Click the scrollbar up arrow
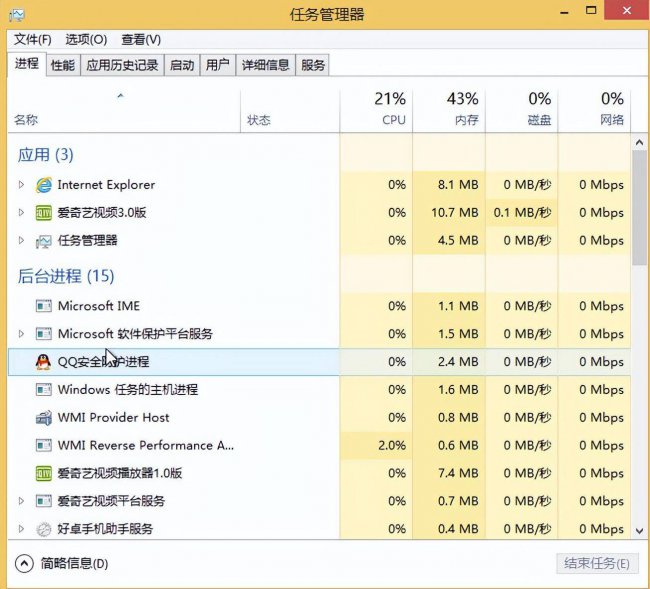Viewport: 650px width, 589px height. (x=639, y=143)
